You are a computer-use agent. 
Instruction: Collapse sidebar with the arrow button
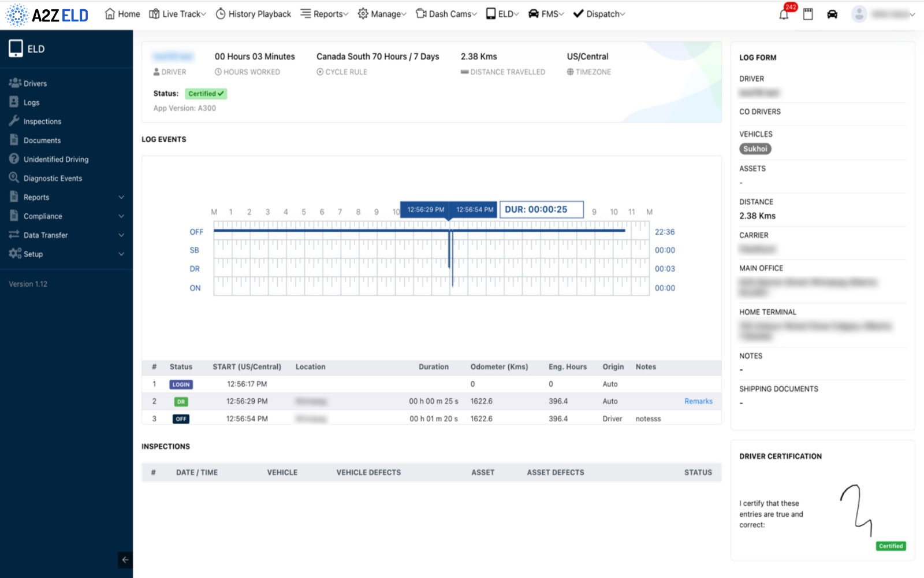pyautogui.click(x=125, y=560)
